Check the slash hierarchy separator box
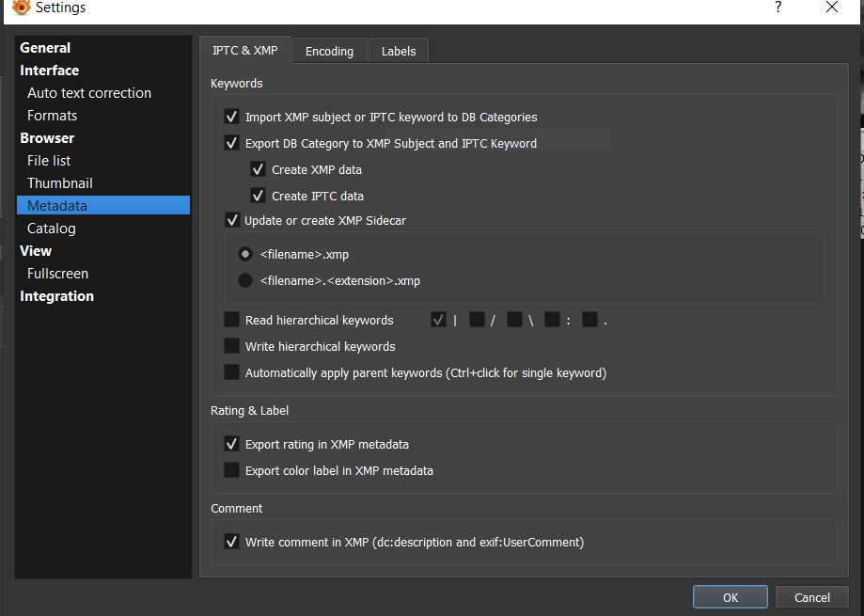The height and width of the screenshot is (616, 864). click(477, 321)
